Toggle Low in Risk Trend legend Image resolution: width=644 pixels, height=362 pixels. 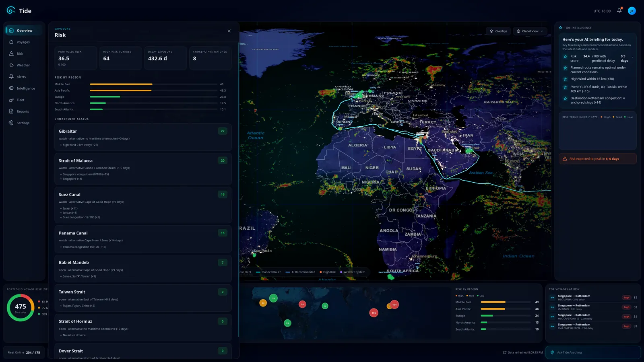coord(628,117)
